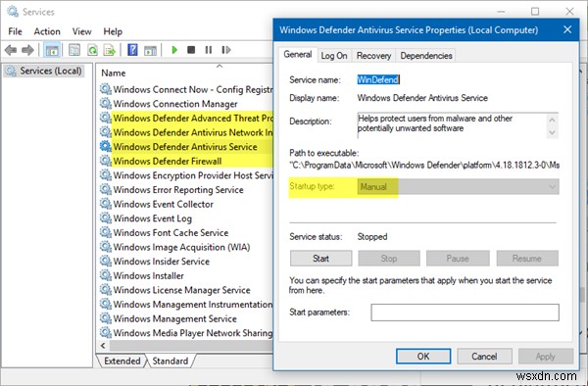Click Cancel in the properties dialog
The height and width of the screenshot is (386, 588).
coord(484,356)
